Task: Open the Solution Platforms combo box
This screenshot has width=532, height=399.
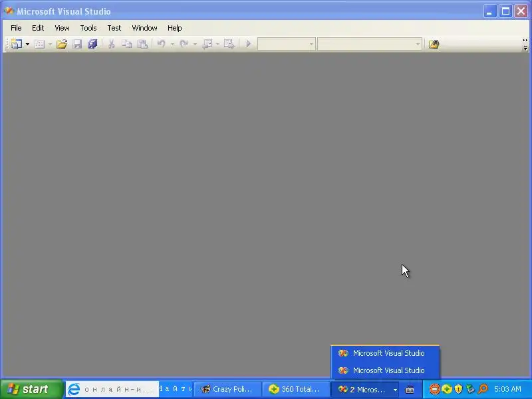Action: click(370, 44)
